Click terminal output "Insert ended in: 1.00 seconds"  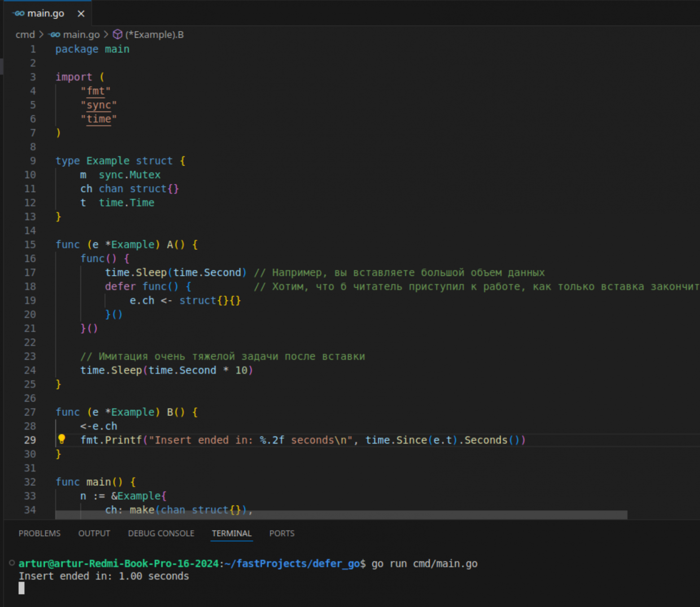click(x=104, y=576)
